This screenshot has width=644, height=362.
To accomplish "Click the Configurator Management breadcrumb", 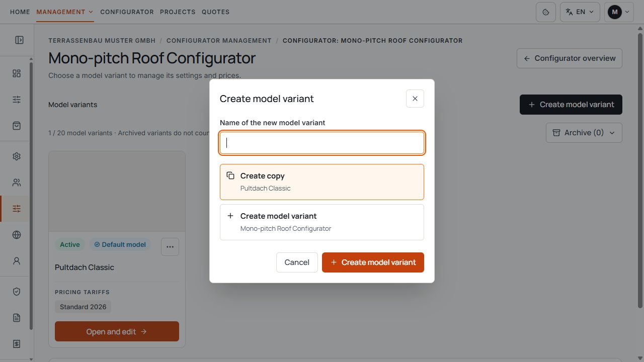I will point(219,40).
